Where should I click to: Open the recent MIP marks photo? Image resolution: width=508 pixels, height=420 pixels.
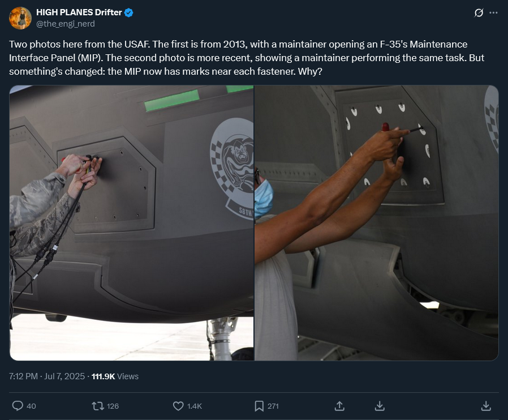pos(376,223)
